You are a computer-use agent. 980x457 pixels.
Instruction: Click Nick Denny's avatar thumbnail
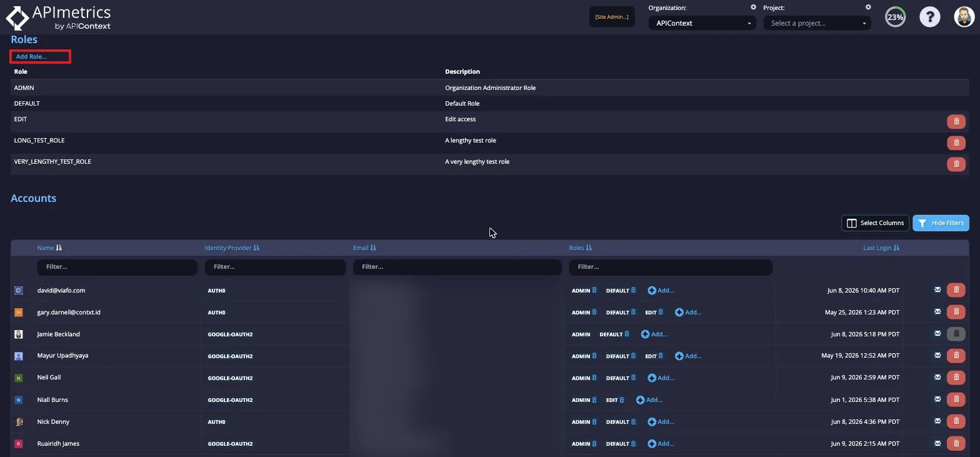tap(19, 421)
